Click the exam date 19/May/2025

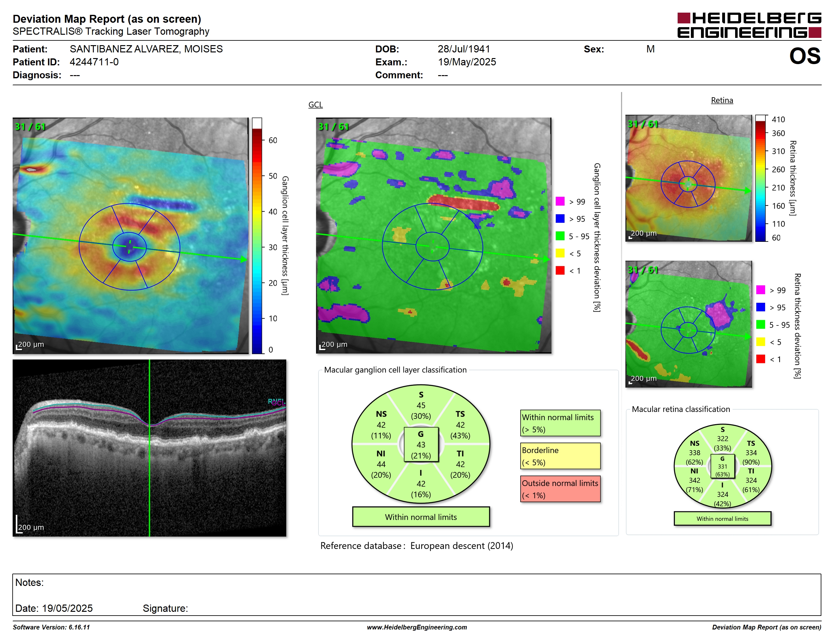tap(467, 62)
